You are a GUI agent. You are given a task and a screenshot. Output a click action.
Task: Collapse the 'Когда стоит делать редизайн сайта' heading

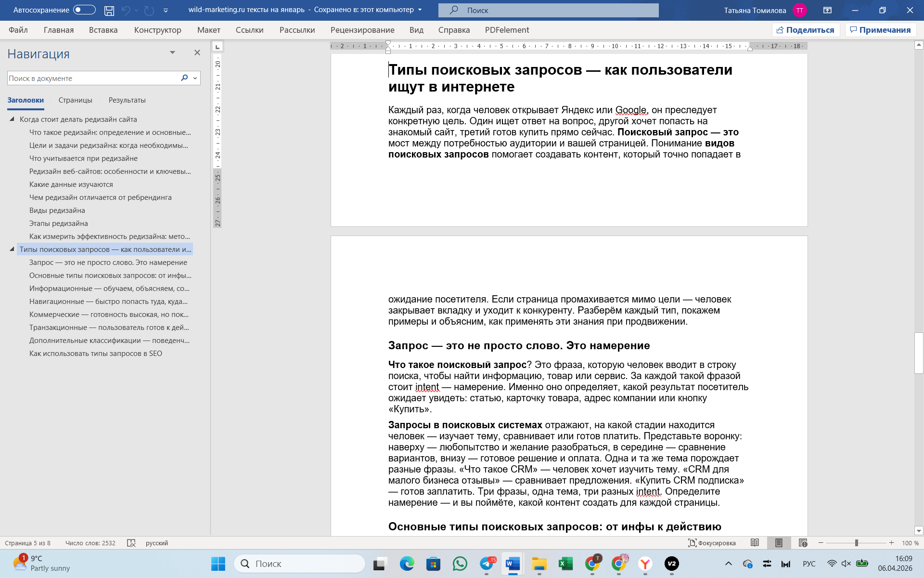point(12,119)
